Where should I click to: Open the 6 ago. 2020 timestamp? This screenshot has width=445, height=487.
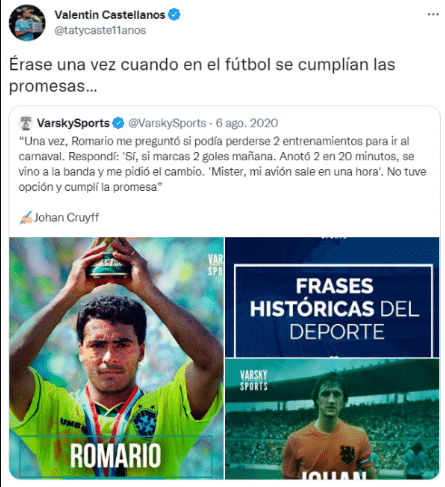(247, 123)
